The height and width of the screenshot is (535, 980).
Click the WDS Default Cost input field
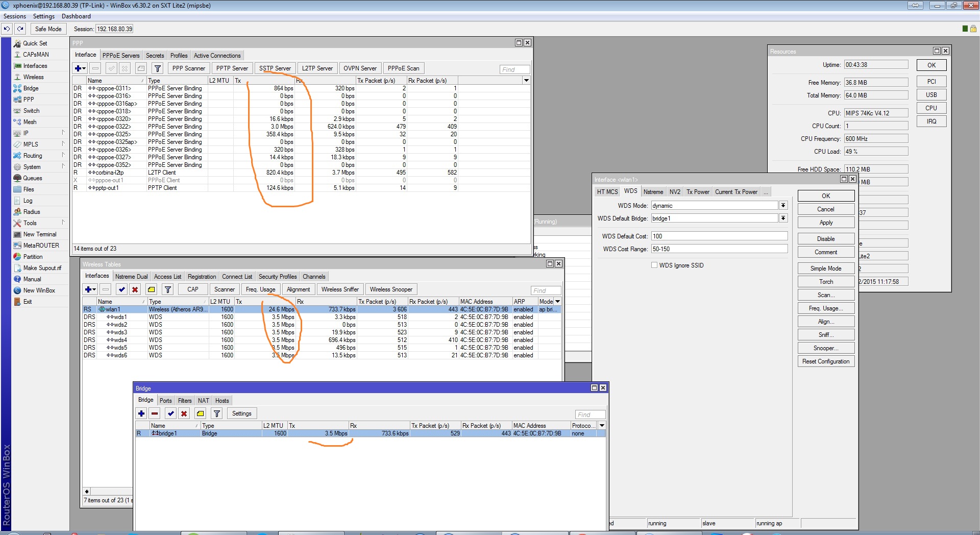pyautogui.click(x=719, y=236)
